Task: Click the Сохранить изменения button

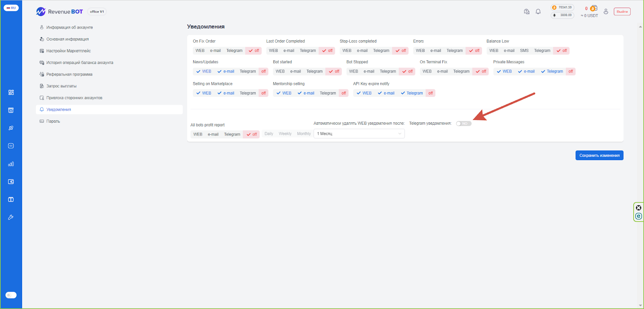Action: (x=599, y=155)
